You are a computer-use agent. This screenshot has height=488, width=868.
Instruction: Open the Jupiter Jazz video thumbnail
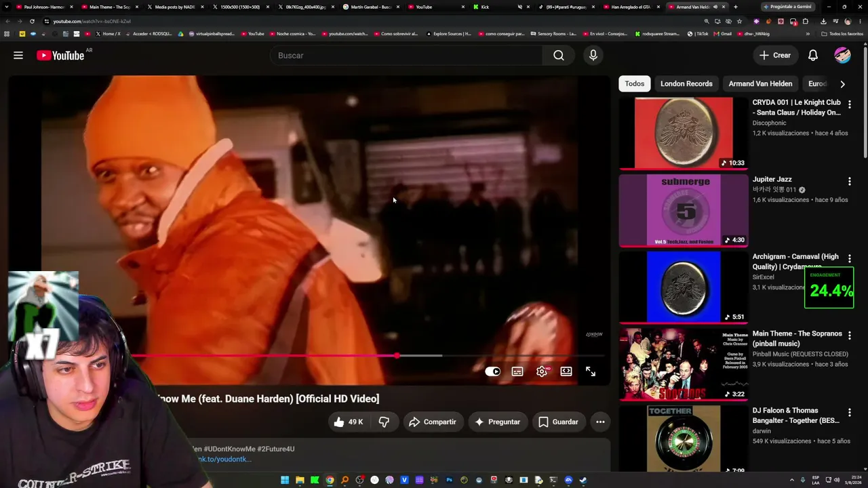tap(684, 210)
